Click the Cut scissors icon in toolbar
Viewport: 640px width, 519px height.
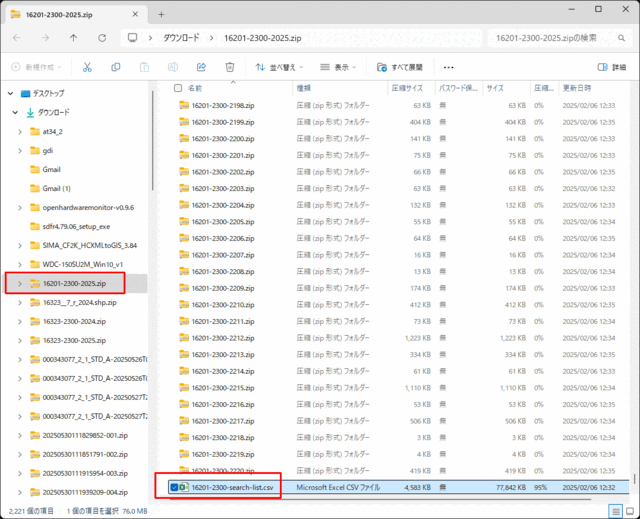(x=87, y=67)
